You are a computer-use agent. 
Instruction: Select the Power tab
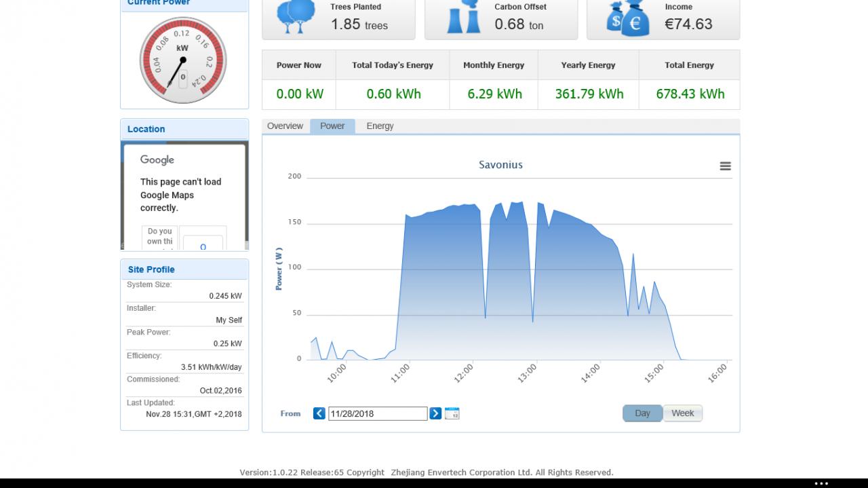click(x=332, y=126)
